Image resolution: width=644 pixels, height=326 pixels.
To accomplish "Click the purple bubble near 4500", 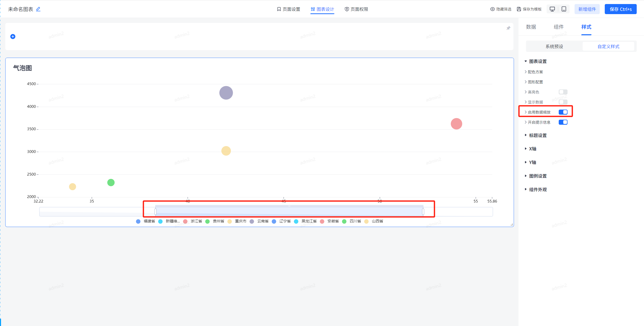I will point(226,93).
